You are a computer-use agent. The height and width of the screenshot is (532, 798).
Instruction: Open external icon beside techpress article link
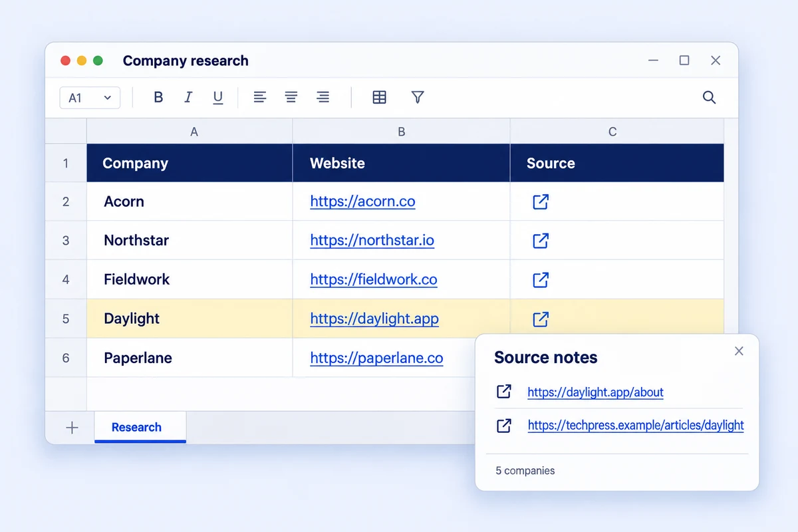tap(504, 426)
